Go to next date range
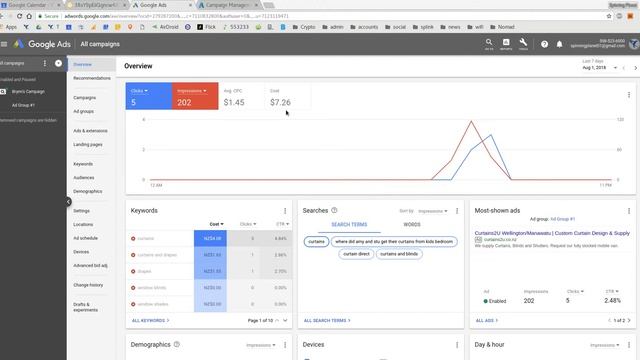 pos(635,68)
